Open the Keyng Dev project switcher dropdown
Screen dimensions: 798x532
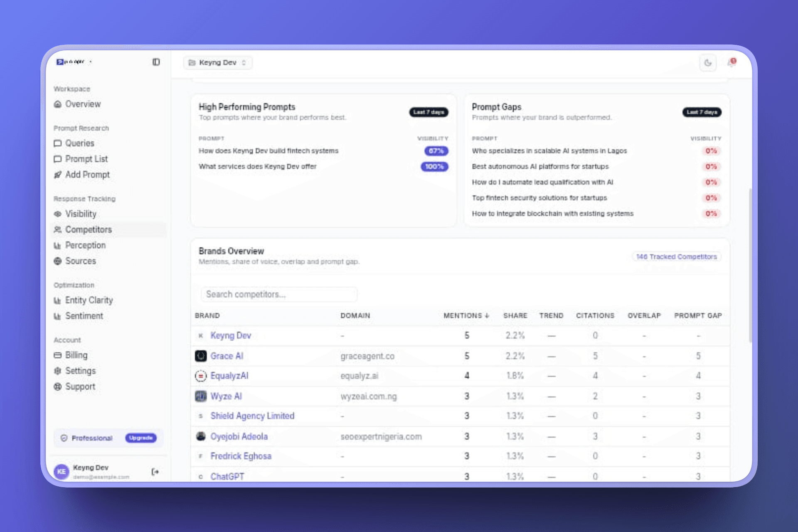click(218, 63)
